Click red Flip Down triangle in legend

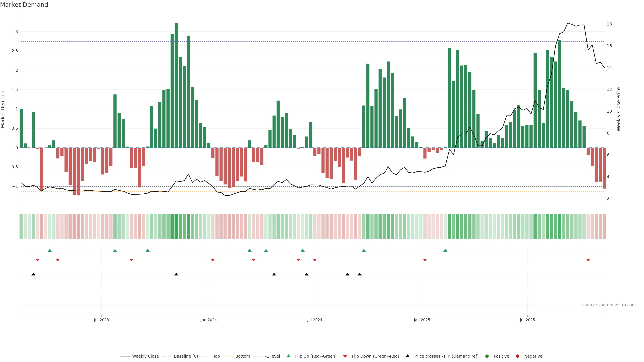click(x=345, y=356)
